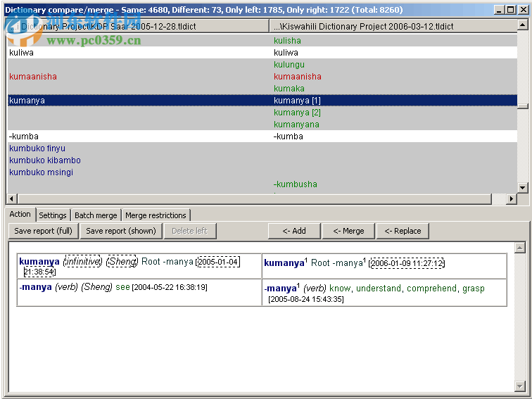
Task: Click horizontal scrollbar left arrow
Action: pos(12,199)
